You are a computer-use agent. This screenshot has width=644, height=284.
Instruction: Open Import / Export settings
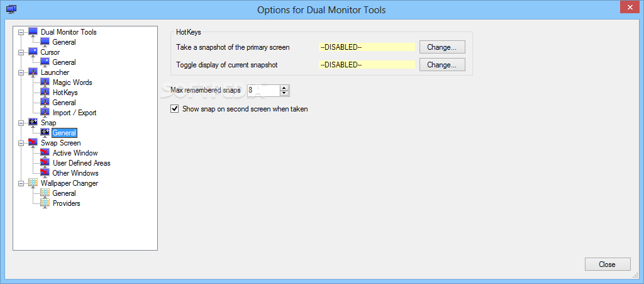click(x=74, y=113)
